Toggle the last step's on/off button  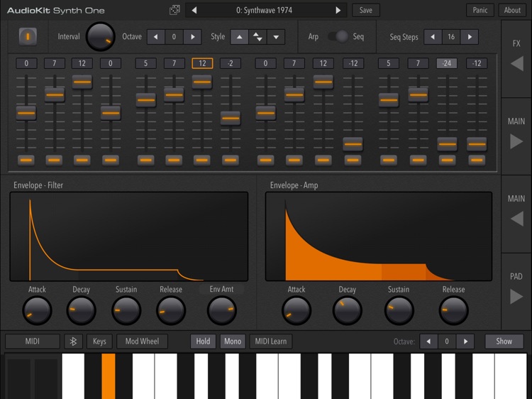(477, 160)
